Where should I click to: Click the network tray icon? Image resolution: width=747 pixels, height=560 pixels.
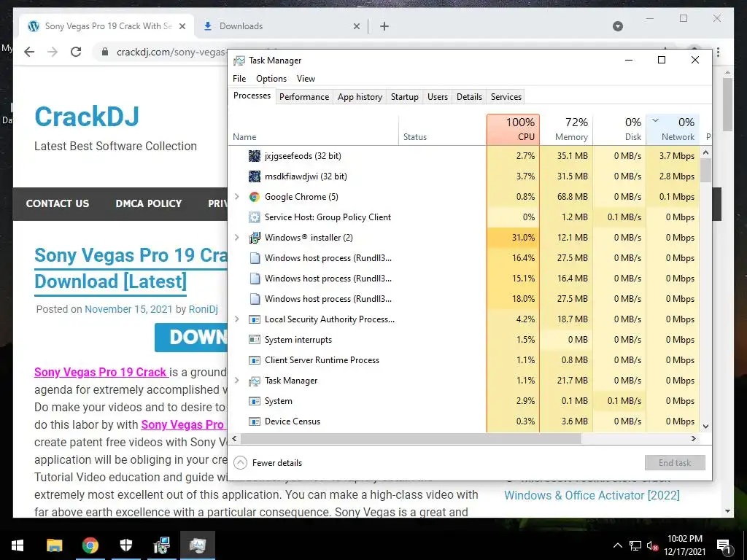coord(635,546)
